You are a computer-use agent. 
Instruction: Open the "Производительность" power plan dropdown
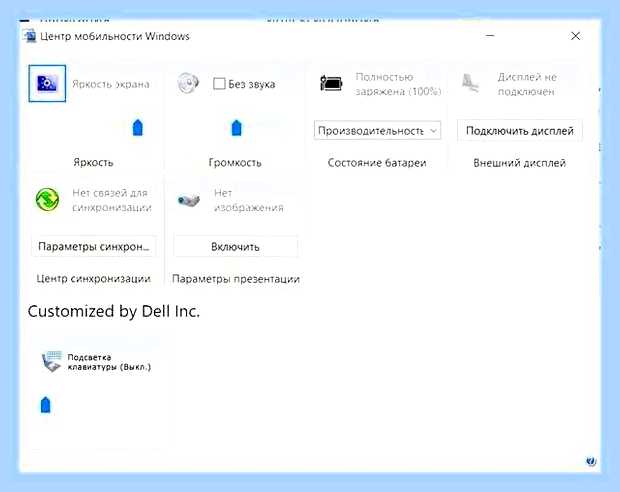(x=377, y=131)
